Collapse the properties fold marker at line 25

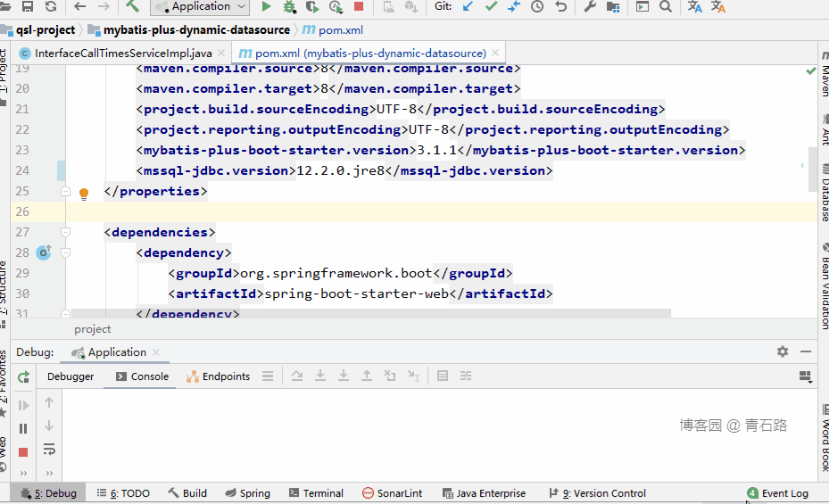pos(65,191)
